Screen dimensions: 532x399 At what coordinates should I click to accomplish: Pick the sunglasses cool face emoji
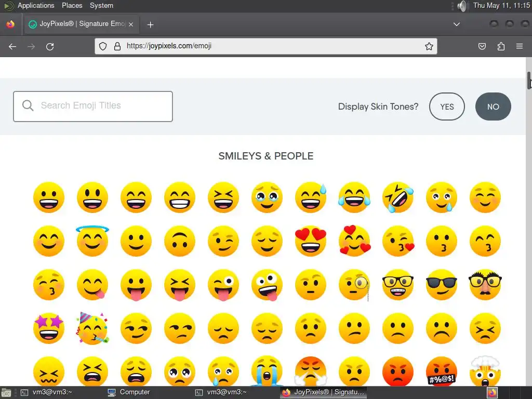coord(442,285)
